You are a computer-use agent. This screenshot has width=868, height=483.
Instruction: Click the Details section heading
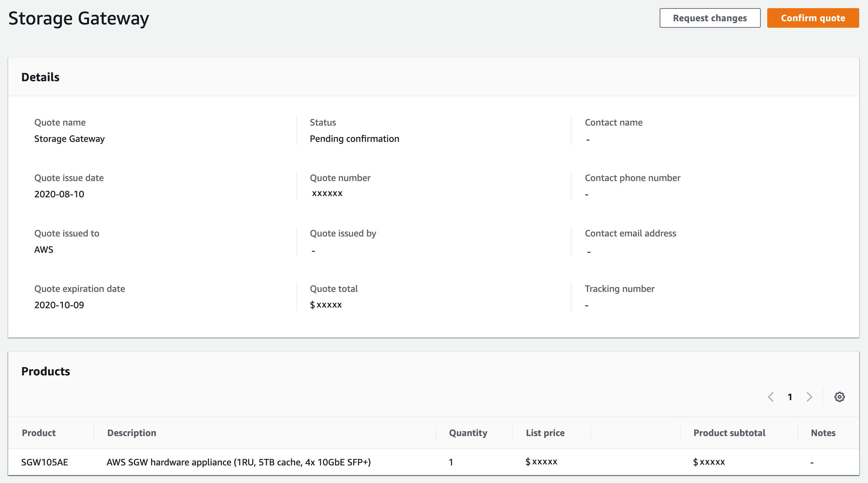pyautogui.click(x=40, y=77)
